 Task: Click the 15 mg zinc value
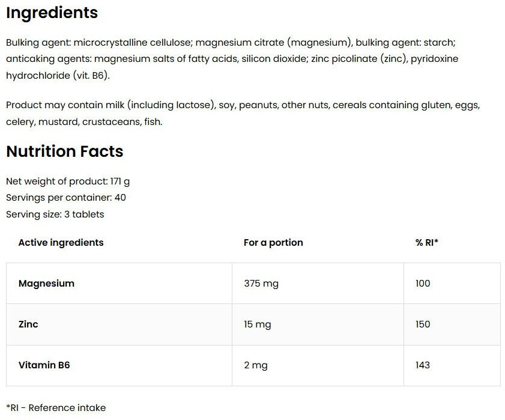[258, 324]
